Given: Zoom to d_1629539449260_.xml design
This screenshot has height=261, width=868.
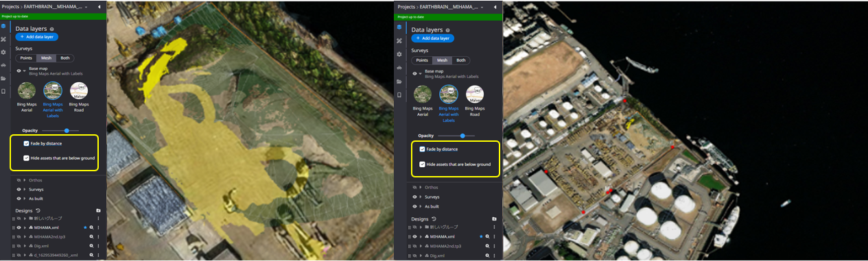Looking at the screenshot, I should point(91,255).
